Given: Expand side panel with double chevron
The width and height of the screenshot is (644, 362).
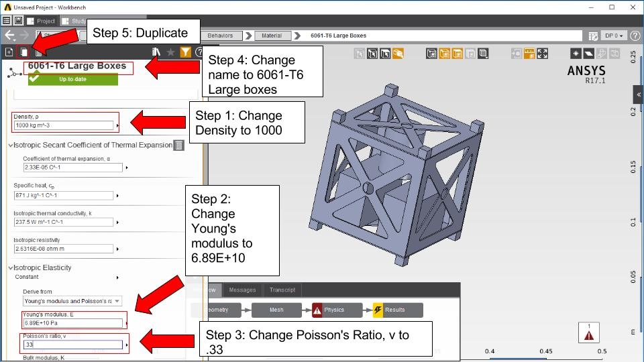Looking at the screenshot, I should coord(639,95).
